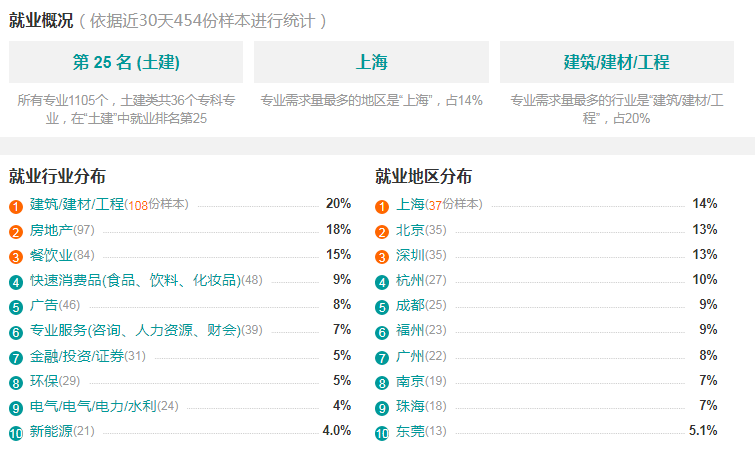Viewport: 755px width, 450px height.
Task: Click the orange number 3 badge beside 深圳
Action: click(x=382, y=257)
